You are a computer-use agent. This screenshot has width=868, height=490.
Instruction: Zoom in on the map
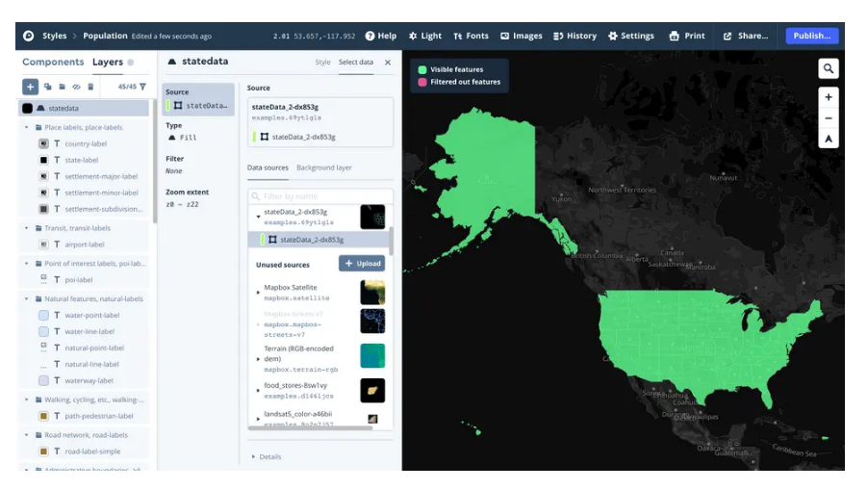[x=829, y=97]
